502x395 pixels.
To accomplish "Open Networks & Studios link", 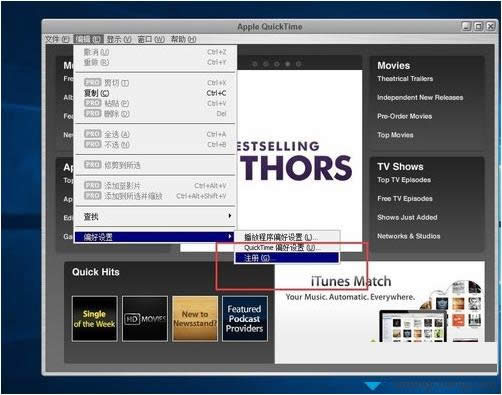I will click(408, 236).
